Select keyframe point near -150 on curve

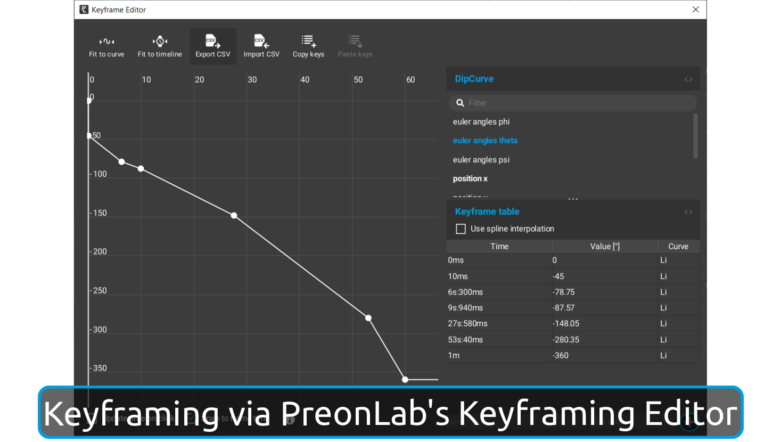[234, 215]
